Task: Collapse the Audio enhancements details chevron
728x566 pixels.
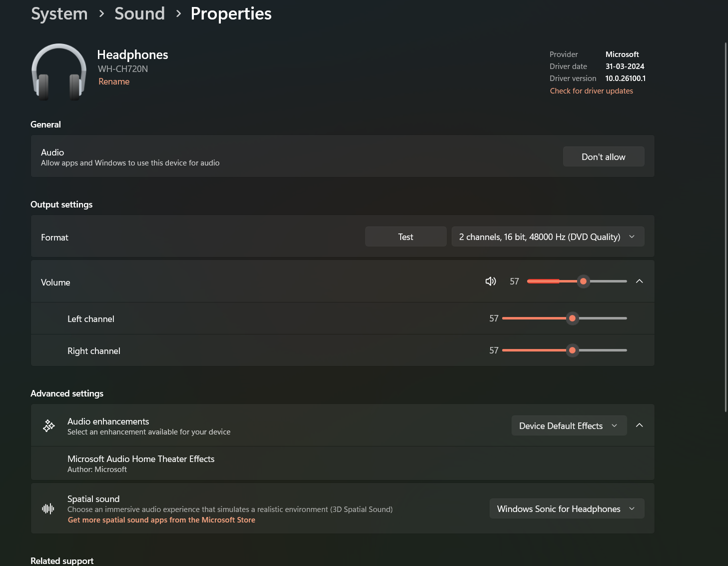Action: [x=639, y=425]
